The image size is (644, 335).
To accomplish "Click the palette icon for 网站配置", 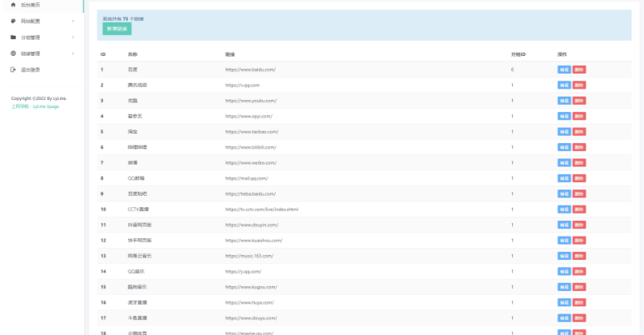I will tap(13, 21).
